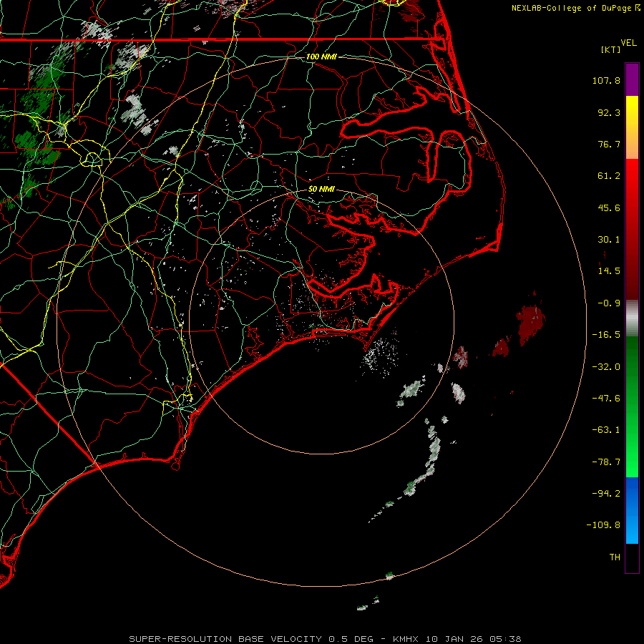
Task: Click the TH label below the scale
Action: pyautogui.click(x=615, y=557)
